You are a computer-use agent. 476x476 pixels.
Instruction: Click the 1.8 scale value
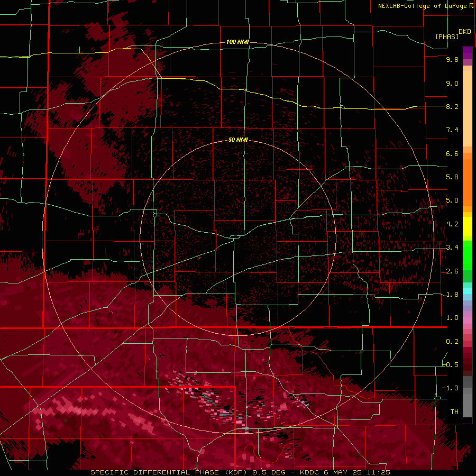pyautogui.click(x=452, y=295)
